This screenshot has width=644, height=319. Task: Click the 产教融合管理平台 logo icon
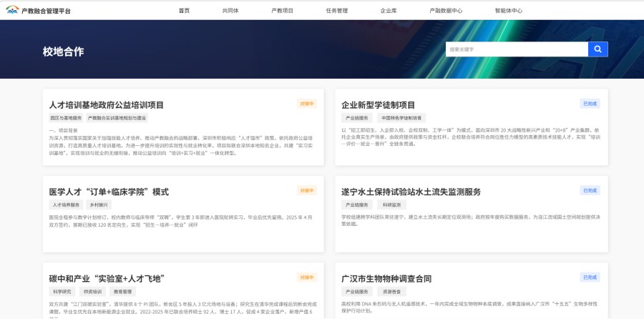point(12,10)
